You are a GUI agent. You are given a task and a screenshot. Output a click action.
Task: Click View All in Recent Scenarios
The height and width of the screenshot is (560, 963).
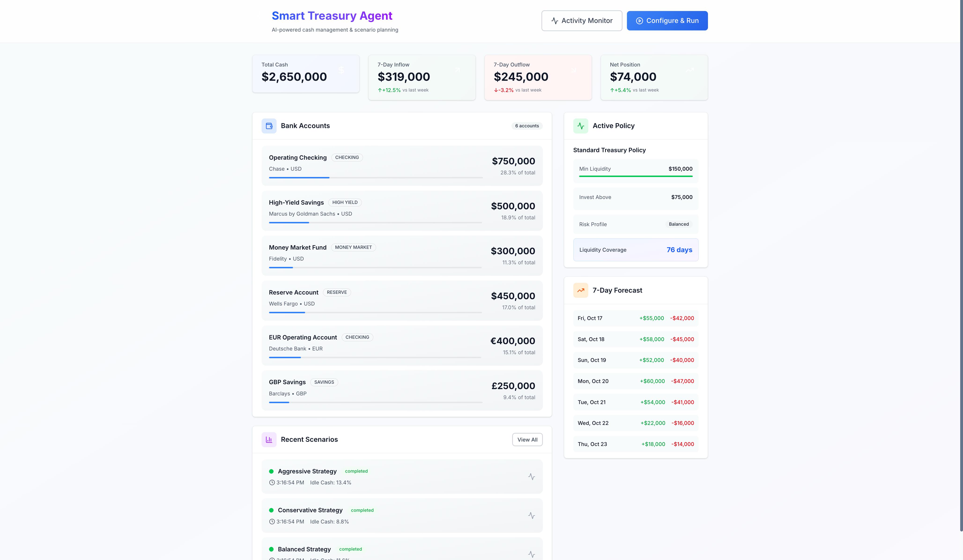click(527, 440)
